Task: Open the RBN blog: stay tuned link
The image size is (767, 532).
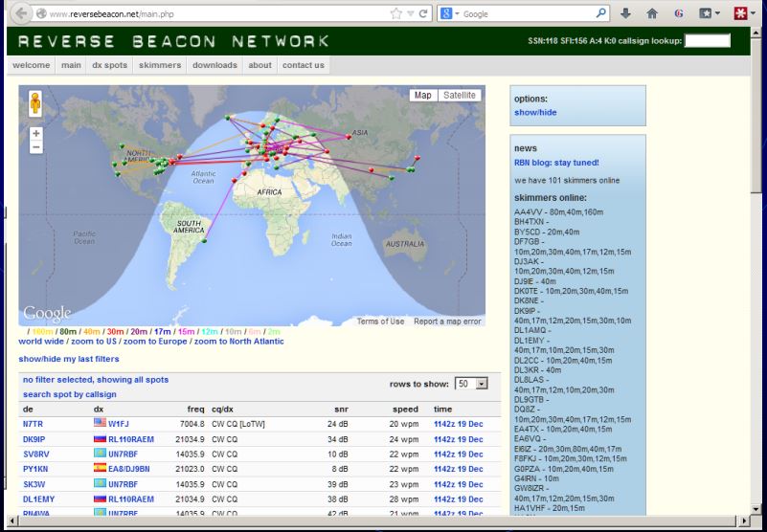Action: pos(556,163)
